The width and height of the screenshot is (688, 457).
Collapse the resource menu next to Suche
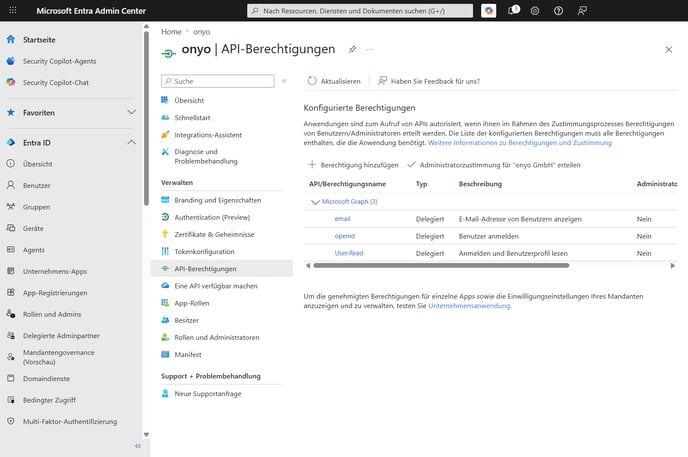pyautogui.click(x=284, y=81)
